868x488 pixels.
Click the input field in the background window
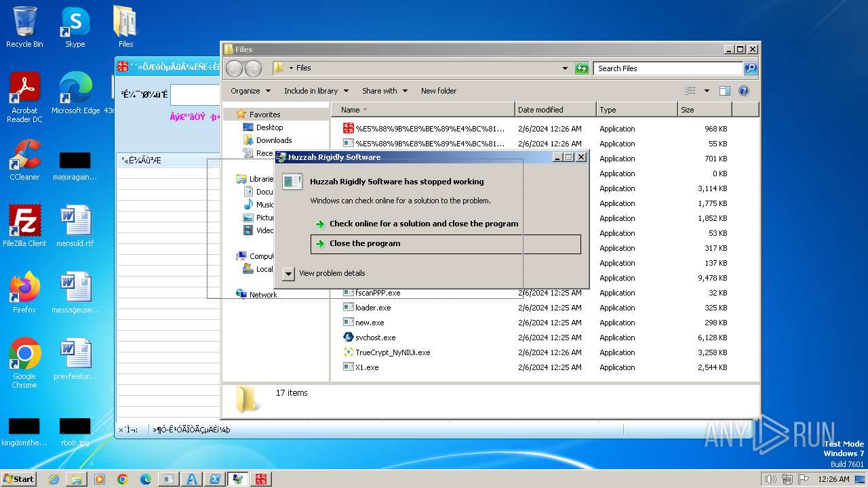(x=195, y=95)
